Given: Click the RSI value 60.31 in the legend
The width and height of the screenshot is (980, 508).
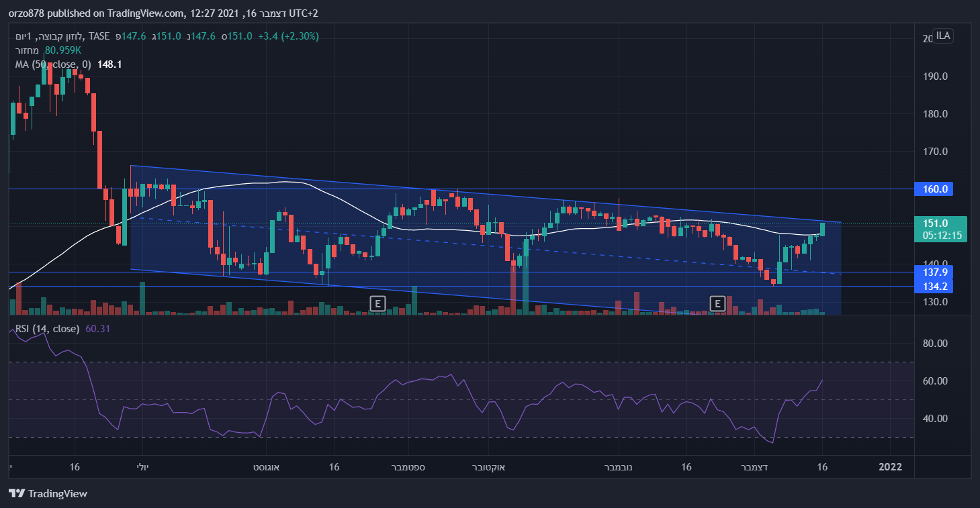Looking at the screenshot, I should 98,329.
